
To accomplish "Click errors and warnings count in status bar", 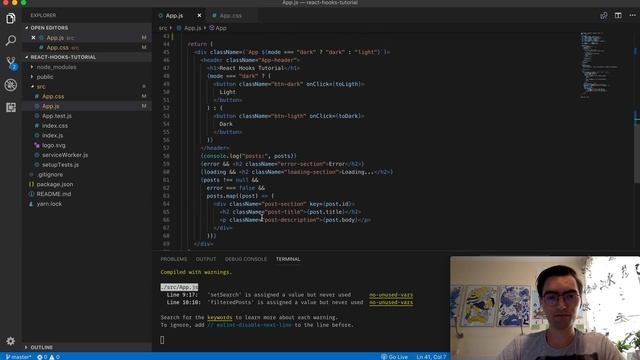I will pyautogui.click(x=48, y=357).
